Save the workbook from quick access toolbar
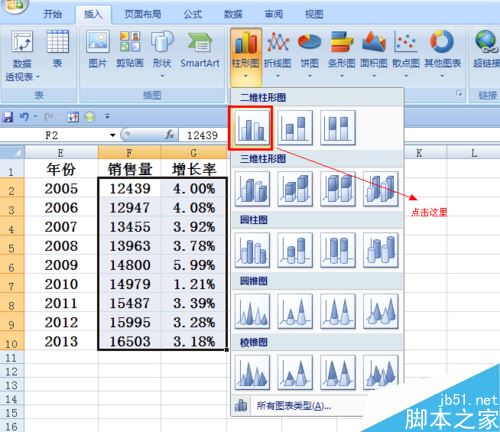The image size is (500, 432). click(7, 117)
